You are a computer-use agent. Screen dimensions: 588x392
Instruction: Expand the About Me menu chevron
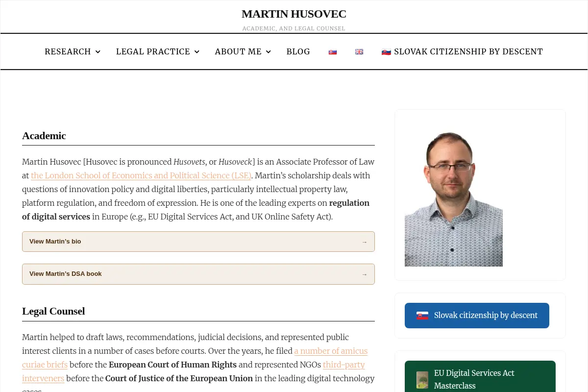268,52
